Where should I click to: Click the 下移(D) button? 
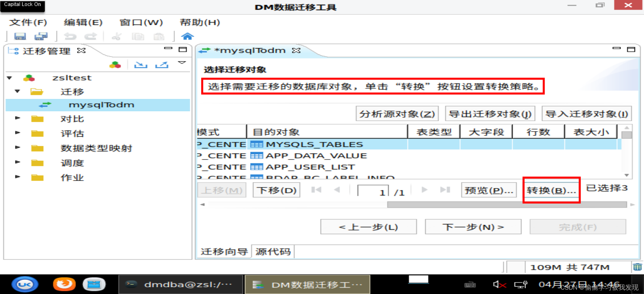pos(276,190)
